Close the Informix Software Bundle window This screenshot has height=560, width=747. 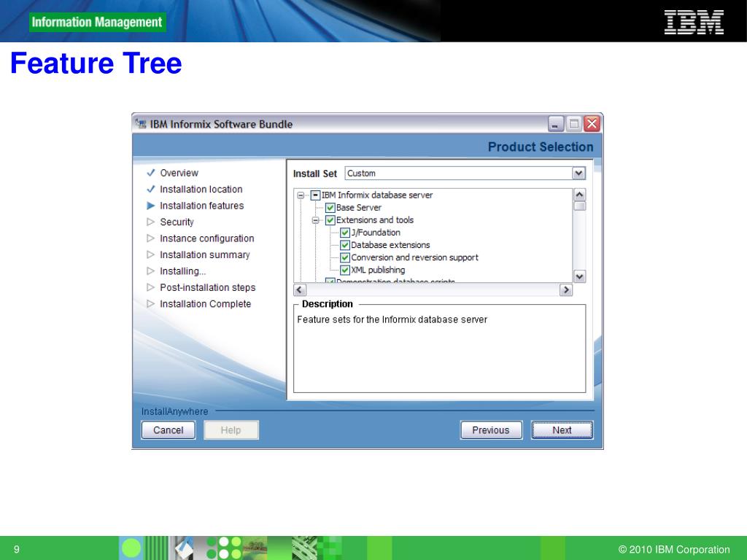point(592,124)
